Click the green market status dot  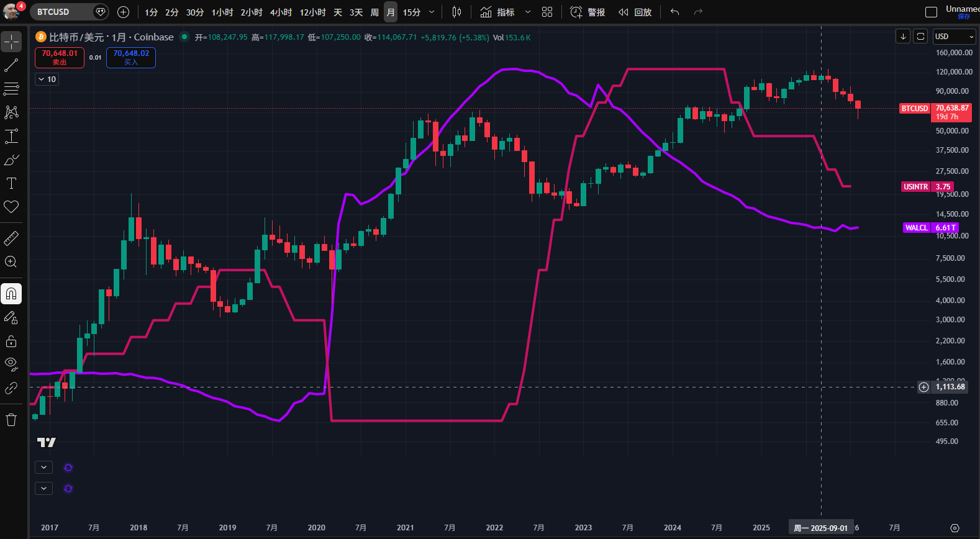184,37
